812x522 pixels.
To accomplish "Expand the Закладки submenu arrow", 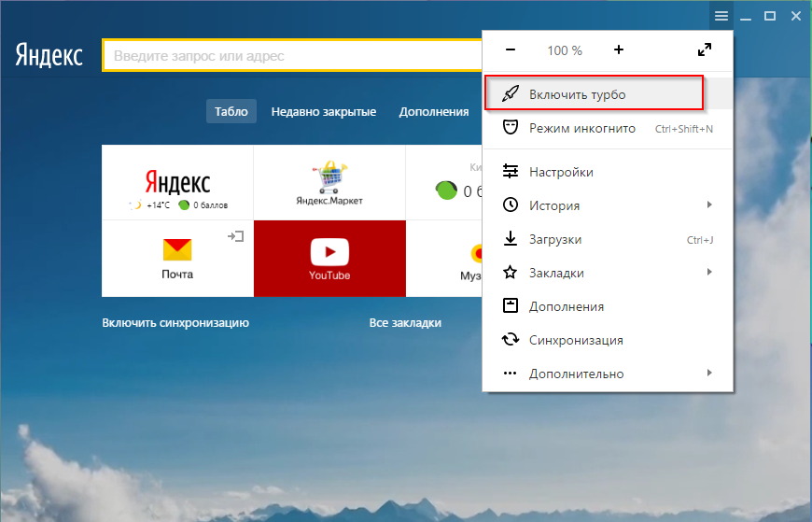I will (x=709, y=273).
